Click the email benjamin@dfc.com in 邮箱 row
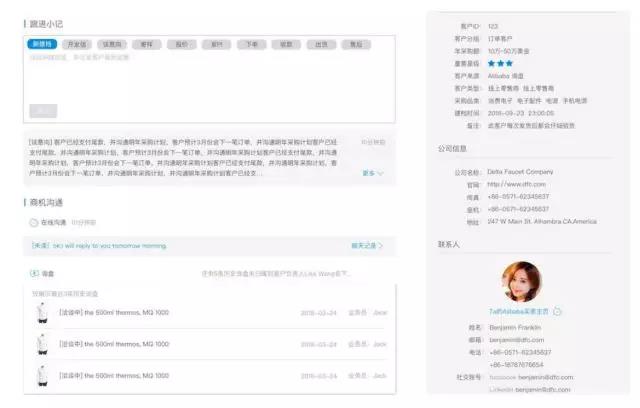Screen dimensions: 640x408 tap(516, 340)
